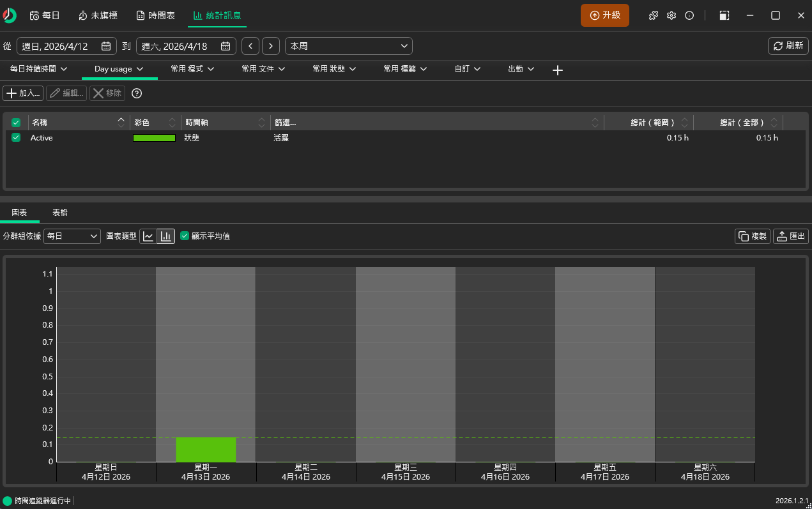Open the 每日 grouping dropdown
The width and height of the screenshot is (812, 509).
(72, 236)
